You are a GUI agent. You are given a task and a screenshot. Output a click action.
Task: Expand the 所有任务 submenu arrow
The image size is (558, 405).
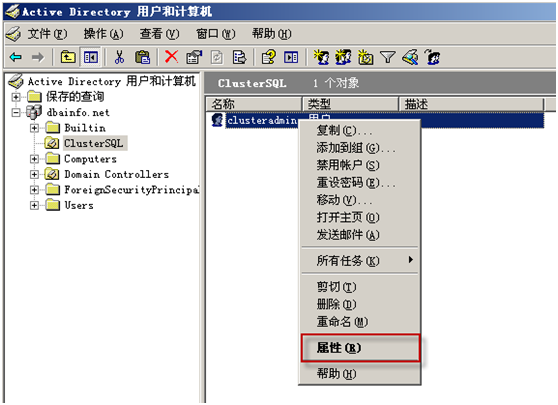coord(411,260)
